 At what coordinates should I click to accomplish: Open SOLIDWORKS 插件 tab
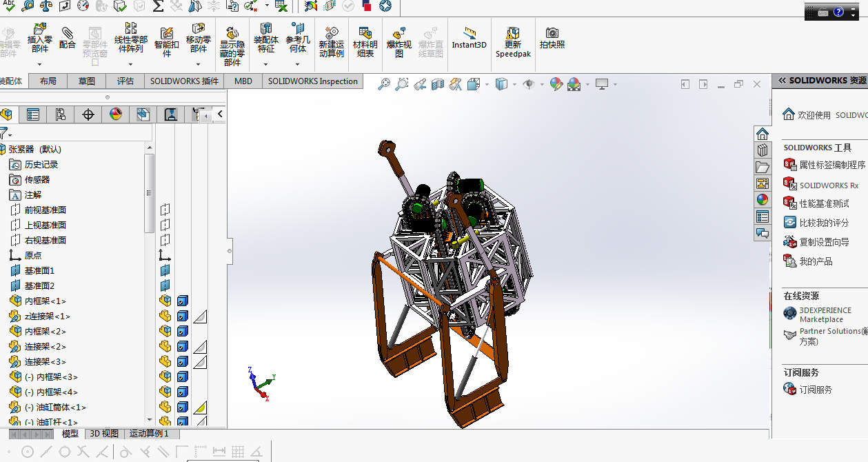tap(185, 81)
